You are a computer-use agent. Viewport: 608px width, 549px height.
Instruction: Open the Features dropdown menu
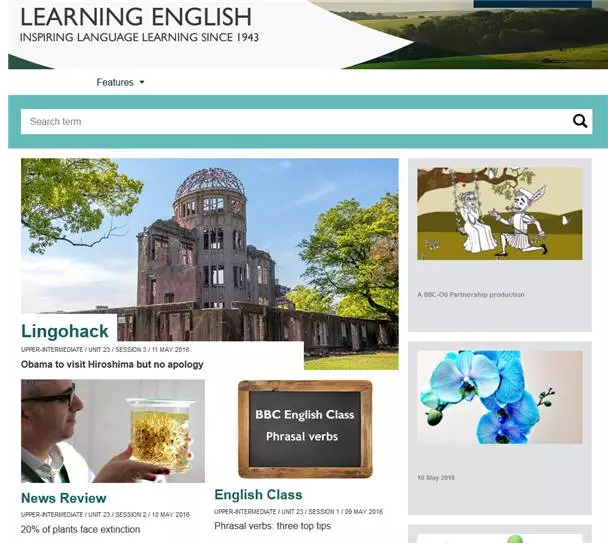[120, 82]
